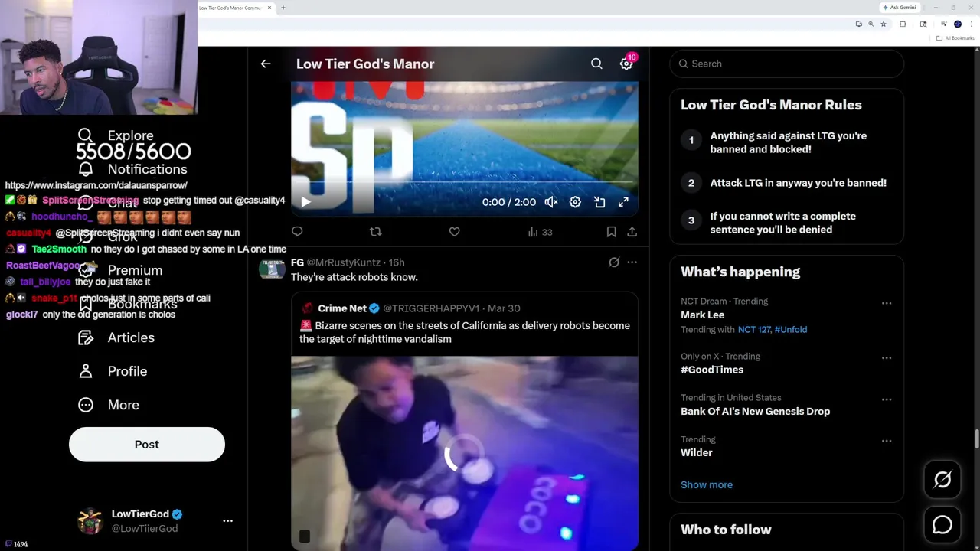Open Grok actions on FG's post
Screen dimensions: 980x551
614,262
